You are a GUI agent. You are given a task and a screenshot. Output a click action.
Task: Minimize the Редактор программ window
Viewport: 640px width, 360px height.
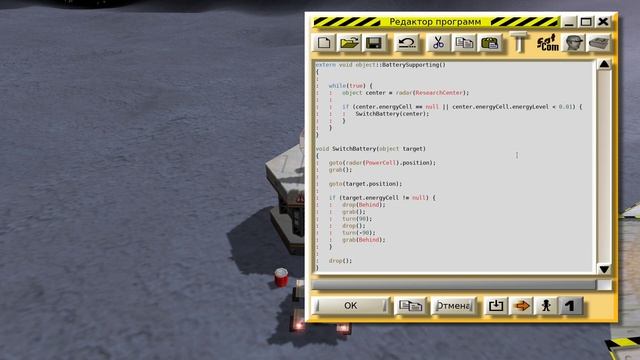[x=569, y=22]
